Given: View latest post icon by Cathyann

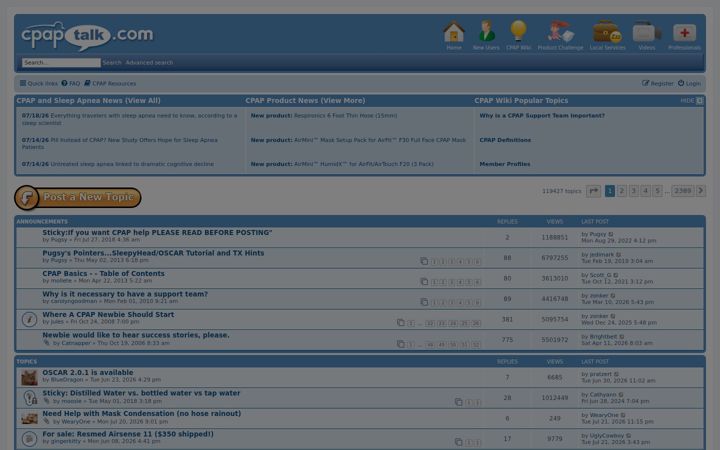Looking at the screenshot, I should [621, 394].
